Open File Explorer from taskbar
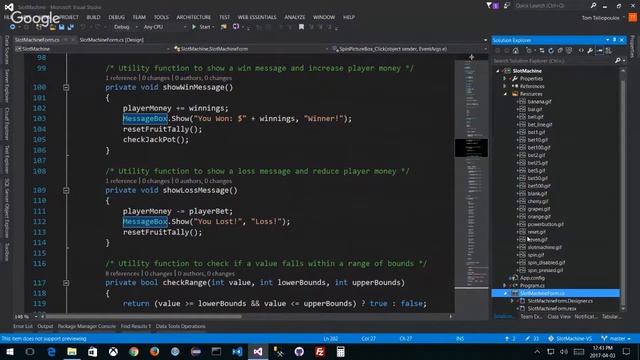Viewport: 640px width, 360px height. click(x=72, y=351)
